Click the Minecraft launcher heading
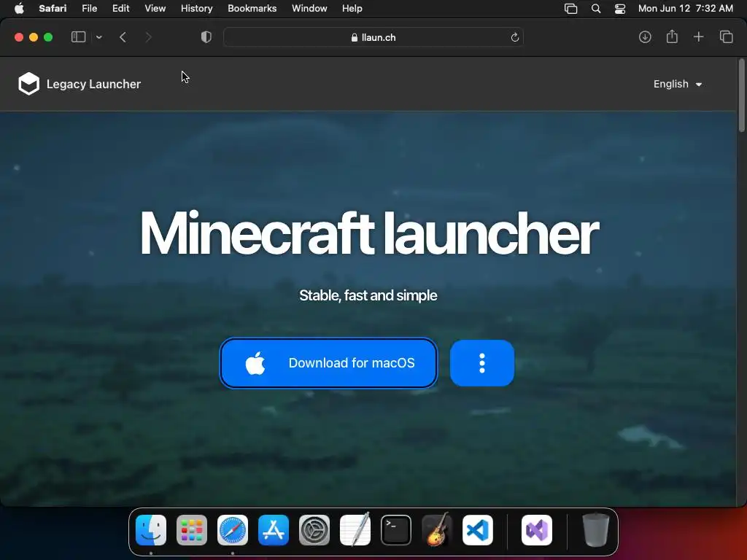 [368, 234]
